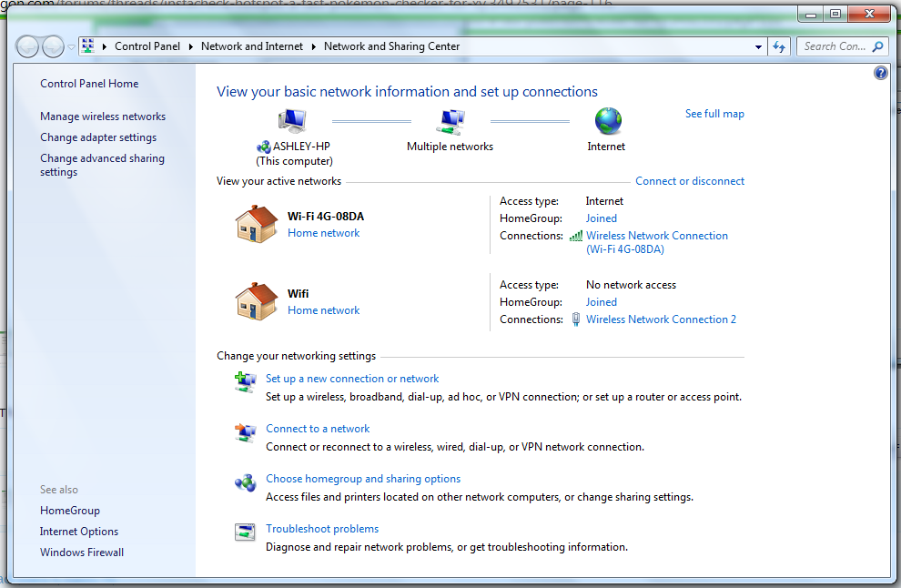Click the back navigation arrow button

(x=28, y=46)
